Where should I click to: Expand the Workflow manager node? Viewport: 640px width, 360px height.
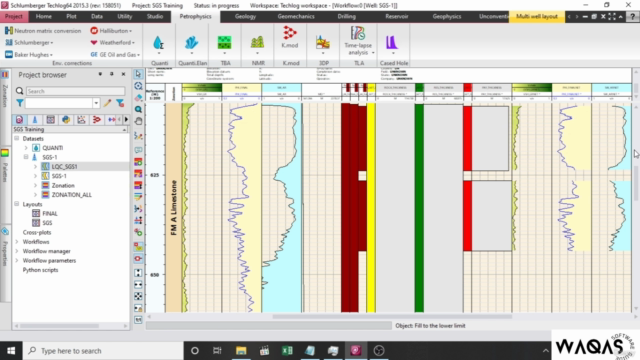[17, 251]
